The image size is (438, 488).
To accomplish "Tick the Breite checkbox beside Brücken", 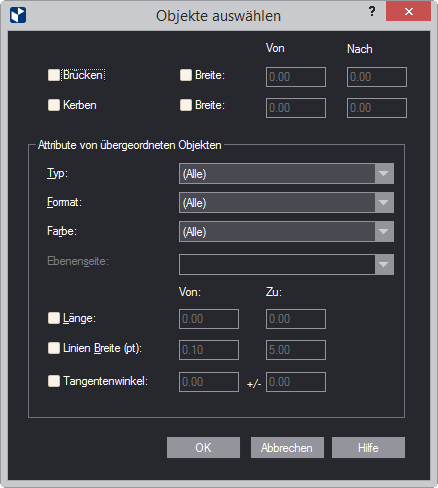I will click(x=186, y=75).
